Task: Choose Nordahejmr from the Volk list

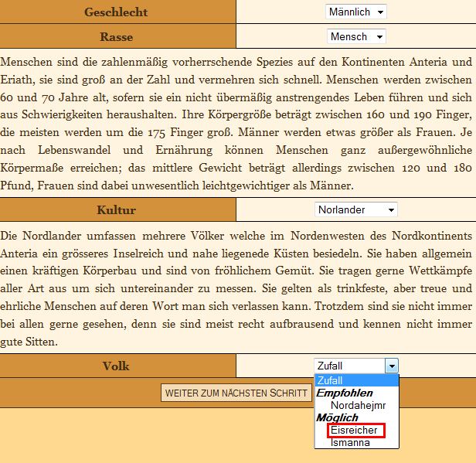Action: coord(358,405)
